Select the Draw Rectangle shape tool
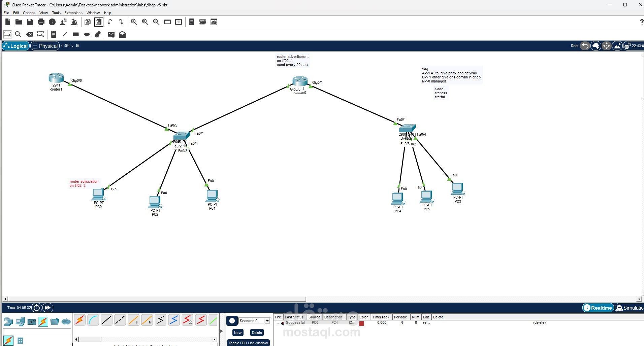Image resolution: width=644 pixels, height=346 pixels. (x=75, y=34)
